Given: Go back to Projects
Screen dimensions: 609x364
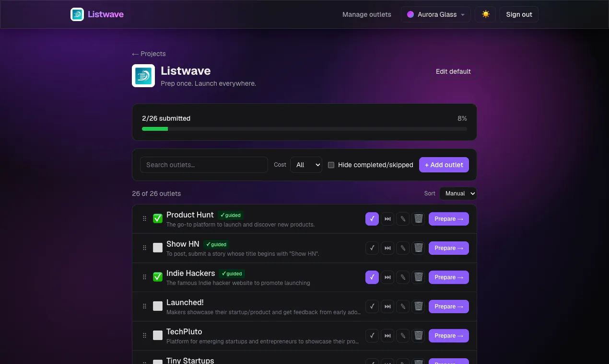Looking at the screenshot, I should (x=149, y=54).
